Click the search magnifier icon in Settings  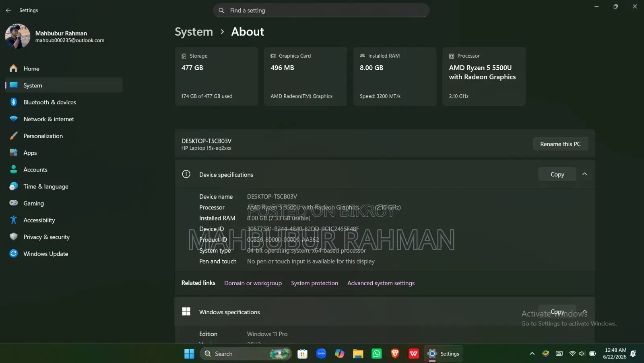click(221, 10)
